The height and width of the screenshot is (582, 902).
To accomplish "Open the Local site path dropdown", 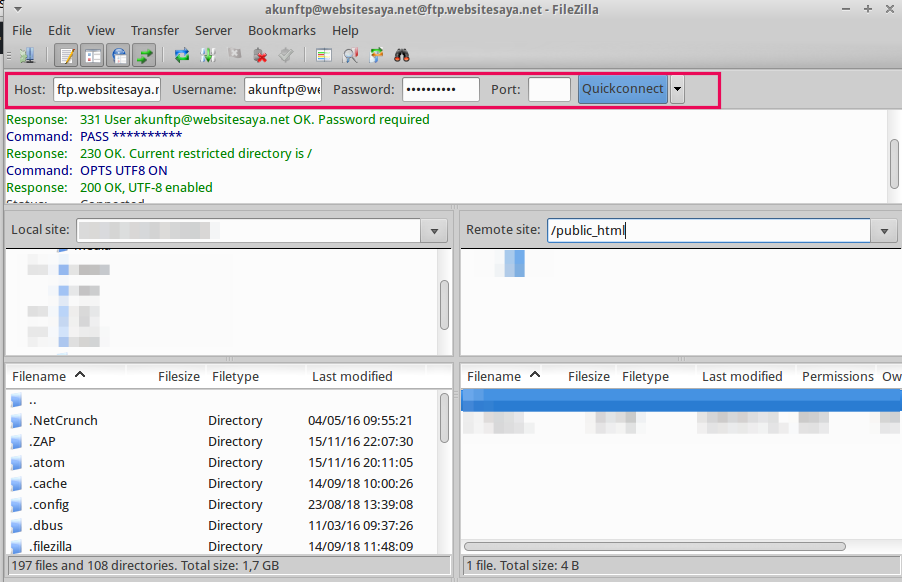I will pyautogui.click(x=433, y=230).
